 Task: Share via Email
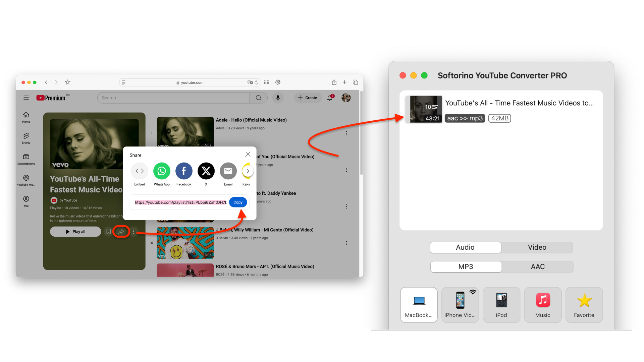(x=228, y=174)
